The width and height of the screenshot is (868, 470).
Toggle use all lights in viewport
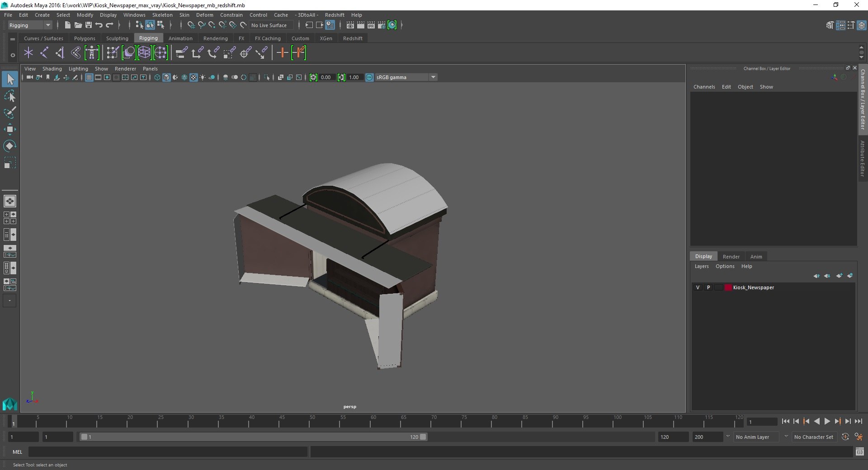tap(203, 77)
